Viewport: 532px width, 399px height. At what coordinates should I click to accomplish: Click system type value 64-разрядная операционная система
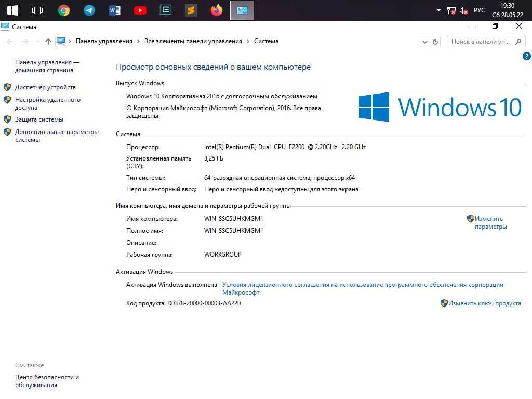pyautogui.click(x=279, y=178)
